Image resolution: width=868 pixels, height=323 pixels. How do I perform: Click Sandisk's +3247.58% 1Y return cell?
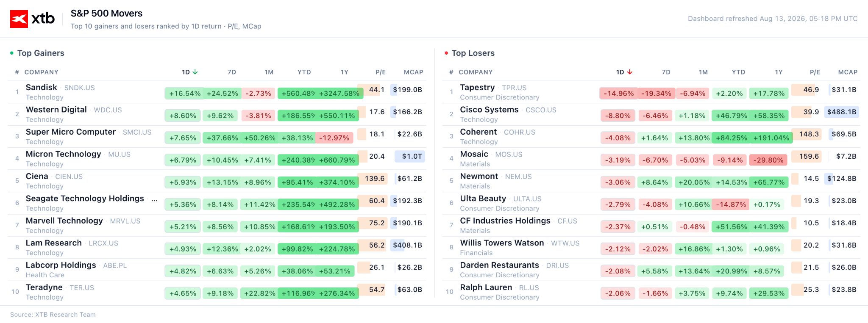(x=339, y=94)
